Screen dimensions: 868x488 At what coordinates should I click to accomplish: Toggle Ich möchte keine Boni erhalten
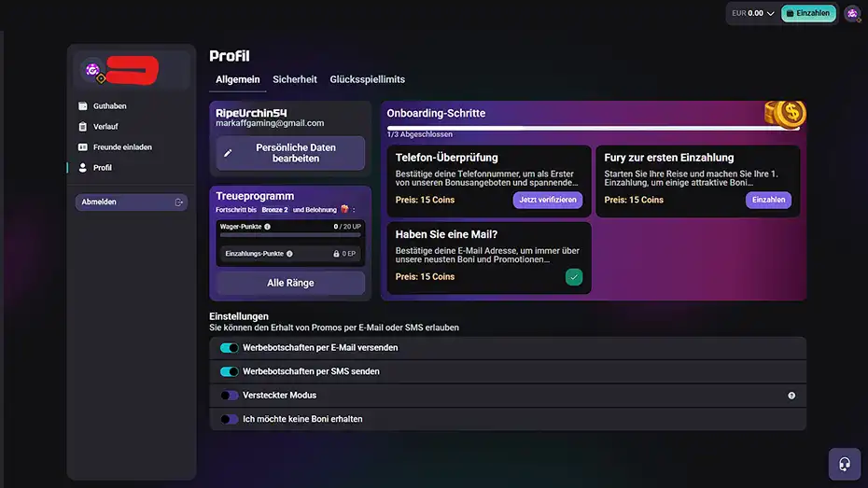pos(229,420)
